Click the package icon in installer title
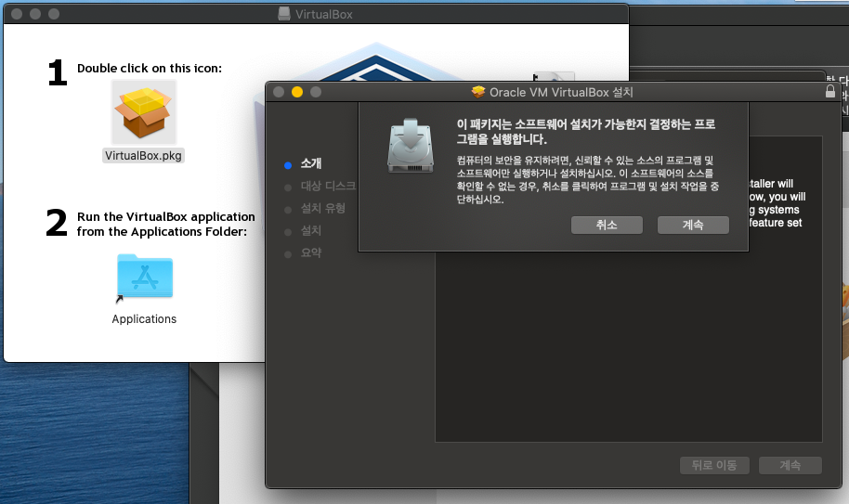This screenshot has height=504, width=849. (478, 92)
